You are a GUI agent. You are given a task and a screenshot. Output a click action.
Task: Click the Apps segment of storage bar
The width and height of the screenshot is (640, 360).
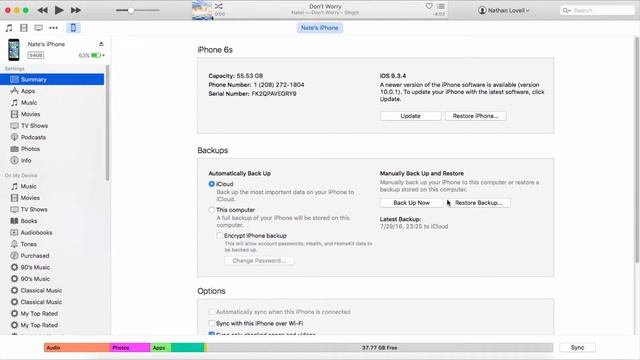(160, 347)
